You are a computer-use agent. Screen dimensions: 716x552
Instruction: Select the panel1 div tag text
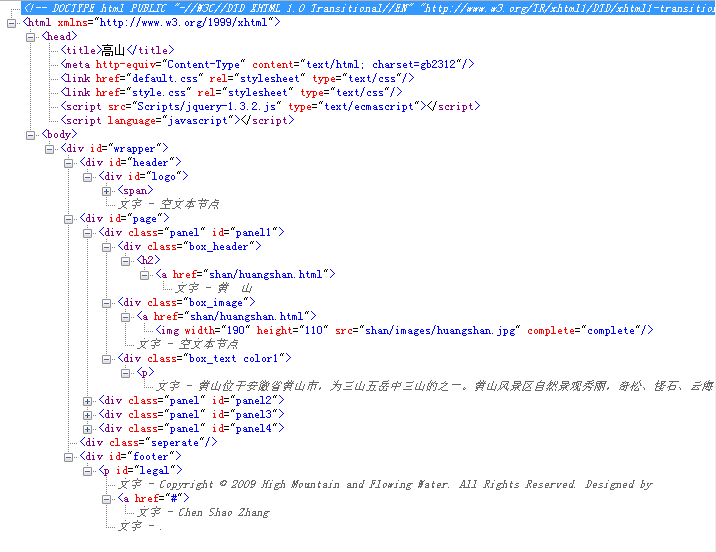[192, 232]
